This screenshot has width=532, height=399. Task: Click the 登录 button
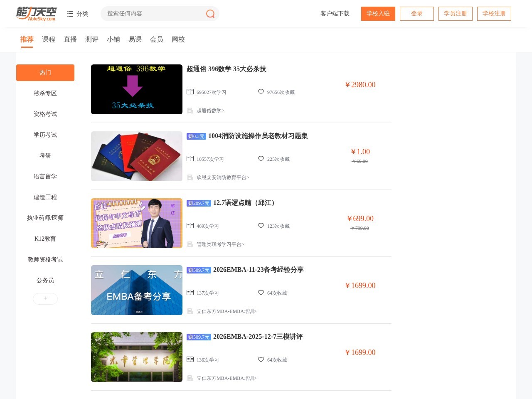click(416, 13)
